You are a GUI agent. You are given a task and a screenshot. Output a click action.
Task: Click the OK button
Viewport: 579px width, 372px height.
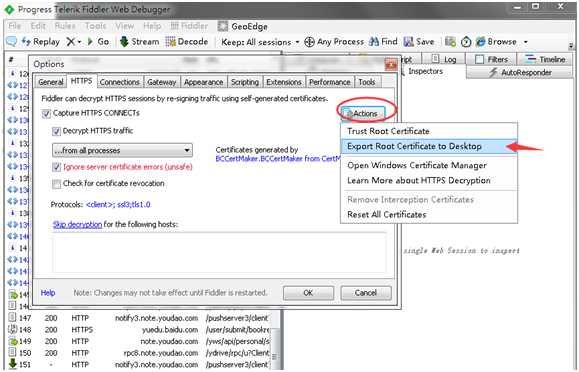click(x=308, y=293)
